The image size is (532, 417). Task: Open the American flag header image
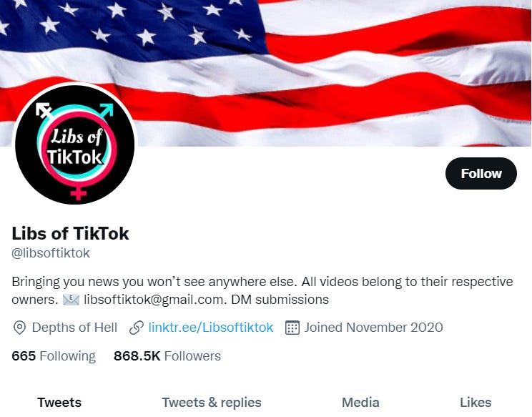[266, 73]
